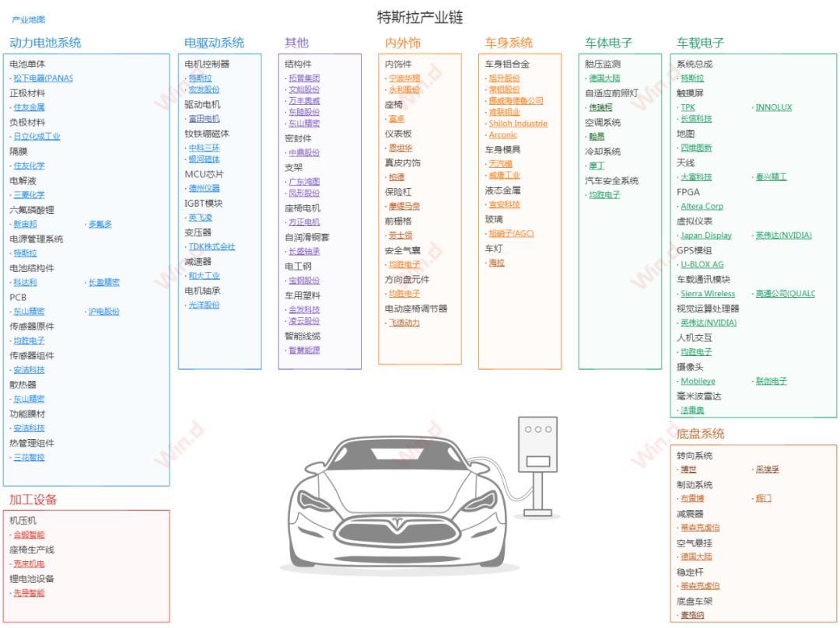Click 旭硝子(AGC) under 玻璃
The height and width of the screenshot is (628, 840).
pos(512,234)
